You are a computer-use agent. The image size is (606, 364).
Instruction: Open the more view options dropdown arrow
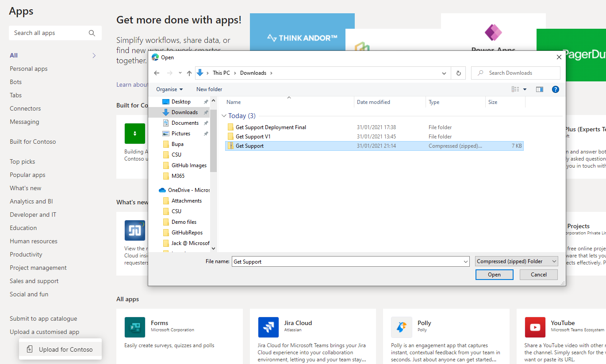pyautogui.click(x=525, y=89)
